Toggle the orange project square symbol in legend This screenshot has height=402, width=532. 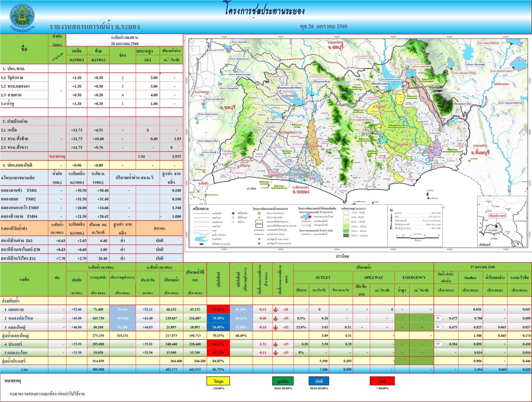259,213
